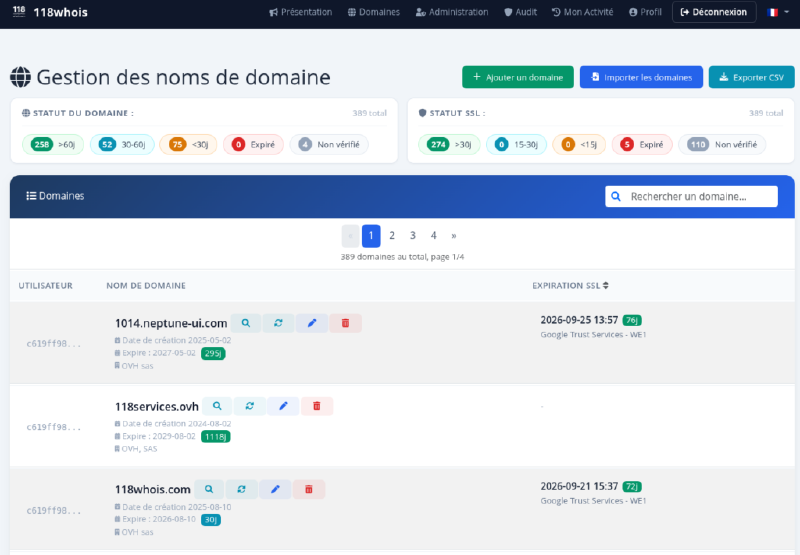This screenshot has width=800, height=555.
Task: Click the 118whois brand name
Action: coord(61,12)
